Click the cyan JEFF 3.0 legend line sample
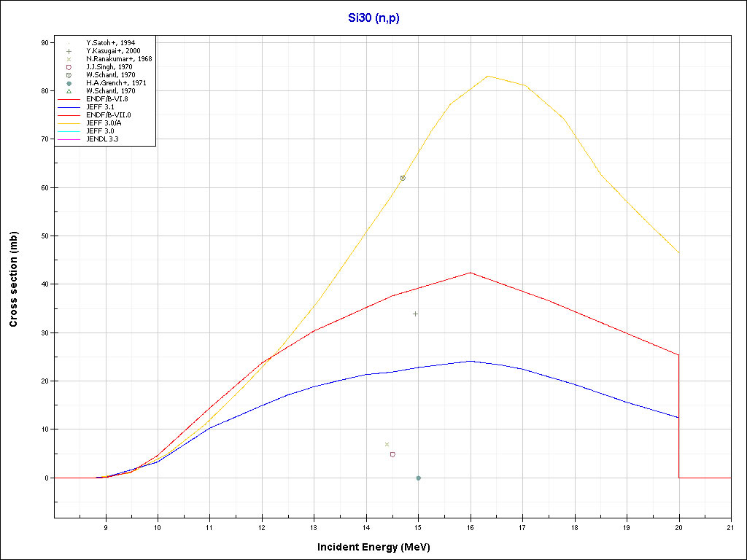Screen dimensions: 747x560 click(x=69, y=131)
